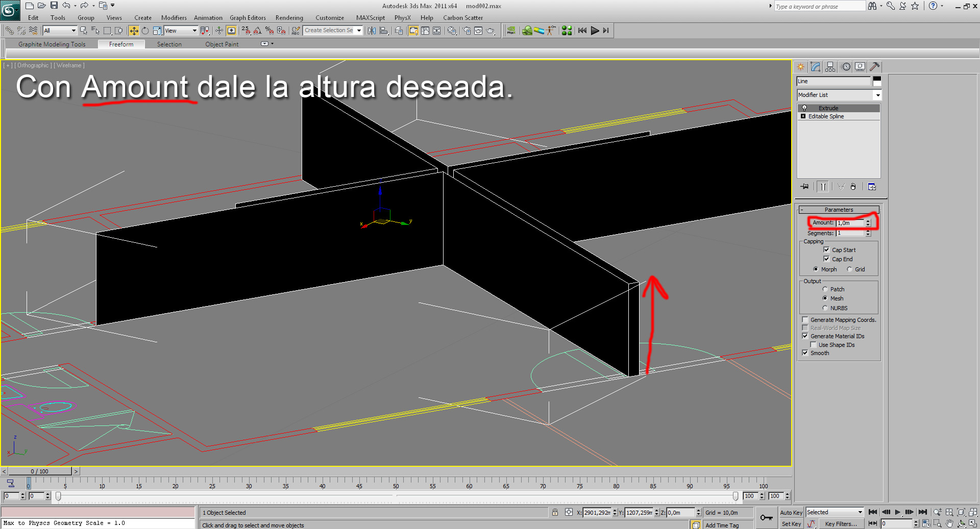Select the Morph capping option
980x529 pixels.
click(816, 269)
